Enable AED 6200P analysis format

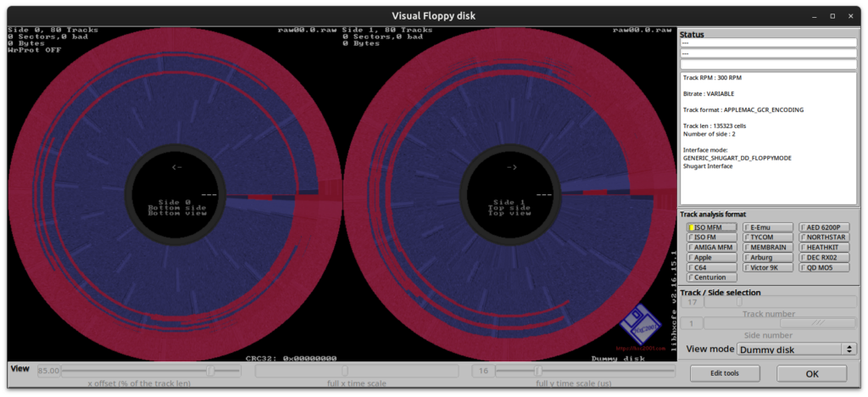tap(824, 227)
